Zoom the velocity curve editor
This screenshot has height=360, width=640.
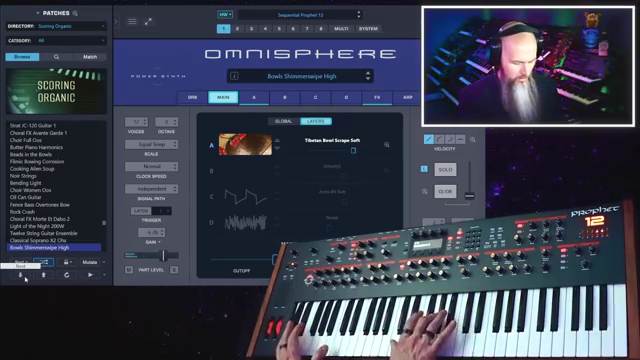click(x=473, y=140)
